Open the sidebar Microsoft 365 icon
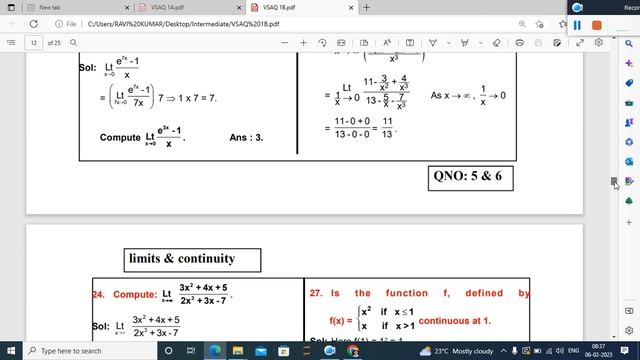Screen dimensions: 640x360 point(629,142)
